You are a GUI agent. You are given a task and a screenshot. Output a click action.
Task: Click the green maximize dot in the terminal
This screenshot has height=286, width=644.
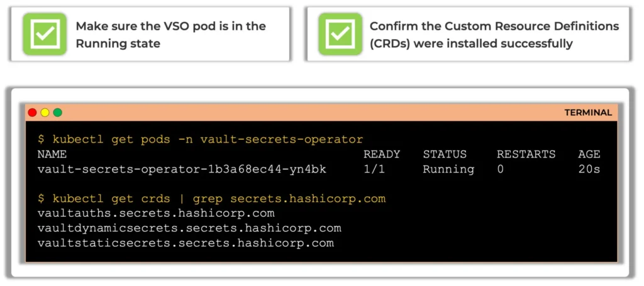(x=57, y=112)
